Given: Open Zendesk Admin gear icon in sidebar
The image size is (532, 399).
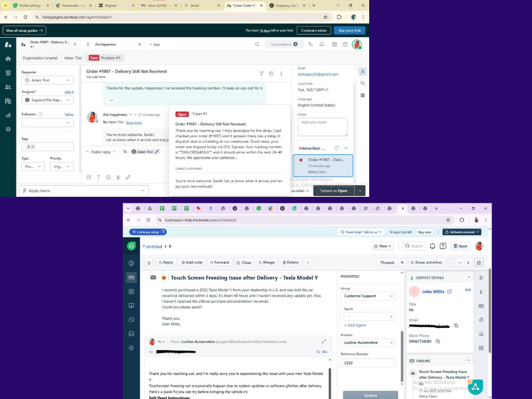Looking at the screenshot, I should 8,129.
